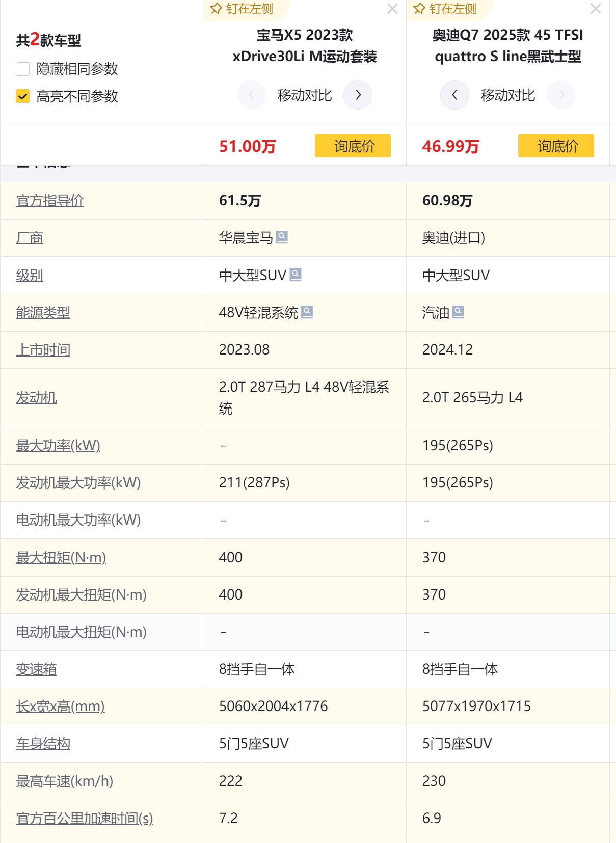Click 移动对比 label under 宝马X5
The image size is (616, 843).
click(305, 95)
